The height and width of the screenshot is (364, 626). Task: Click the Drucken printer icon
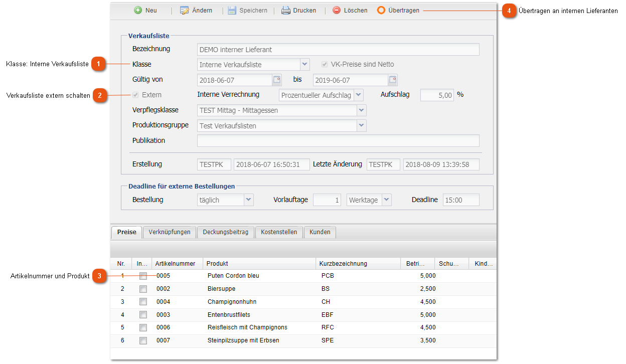pos(285,10)
